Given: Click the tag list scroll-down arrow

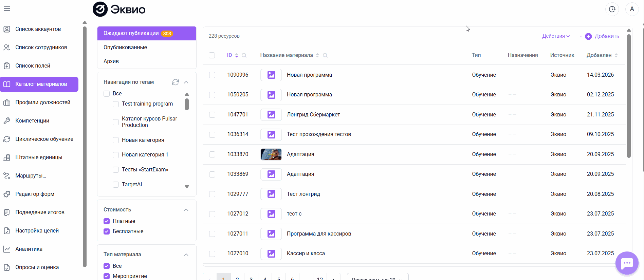Looking at the screenshot, I should coord(187,187).
